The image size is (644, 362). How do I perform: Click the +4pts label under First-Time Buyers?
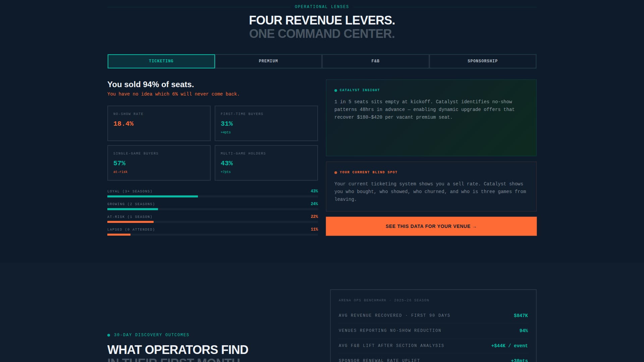click(226, 132)
